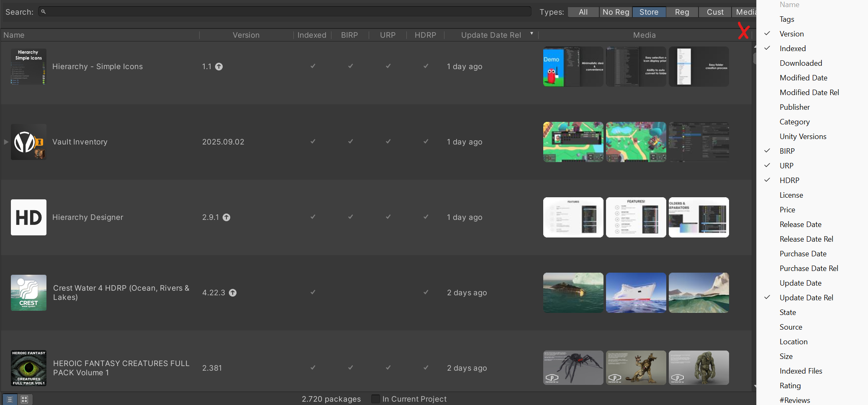Sort by the Version column header

point(246,35)
